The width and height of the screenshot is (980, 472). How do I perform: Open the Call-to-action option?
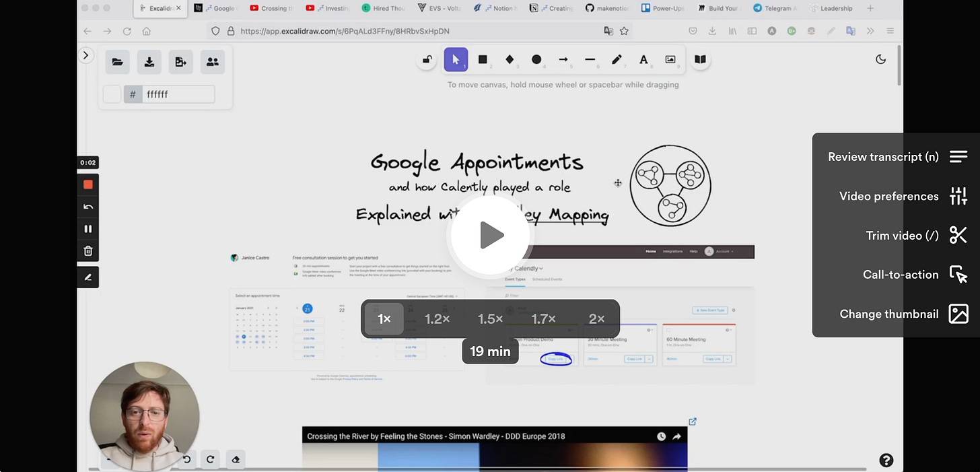915,275
